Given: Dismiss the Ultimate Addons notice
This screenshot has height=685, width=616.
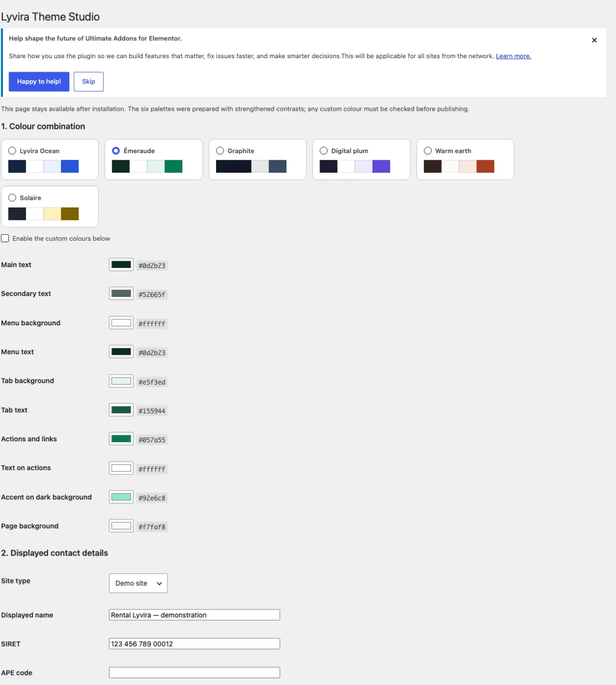Looking at the screenshot, I should 594,40.
